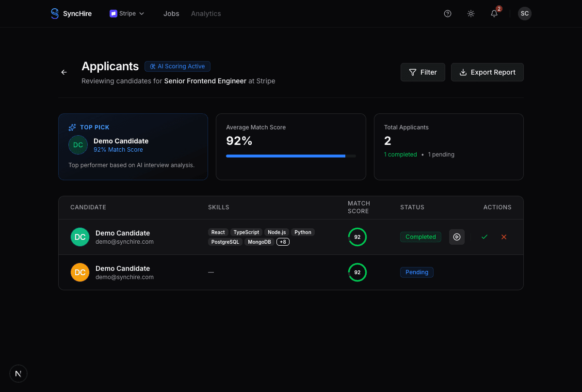This screenshot has height=392, width=582.
Task: Approve candidate with green checkmark icon
Action: coord(484,237)
